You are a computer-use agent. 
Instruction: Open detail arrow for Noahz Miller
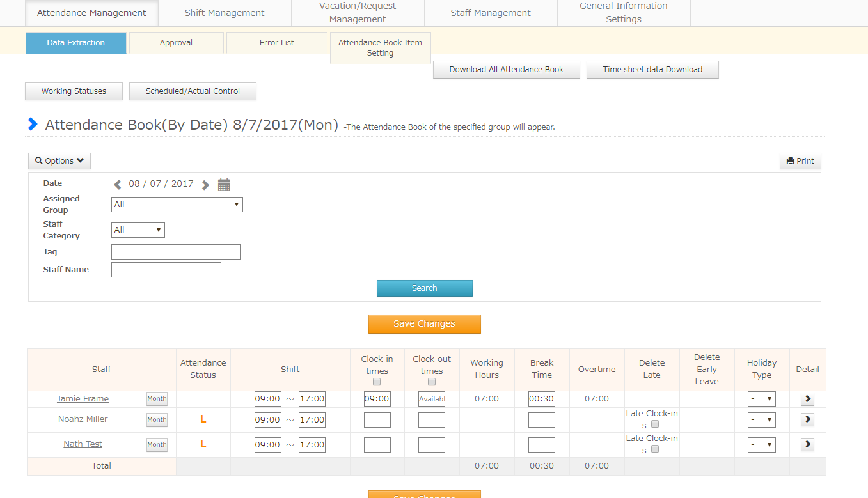[x=807, y=419]
